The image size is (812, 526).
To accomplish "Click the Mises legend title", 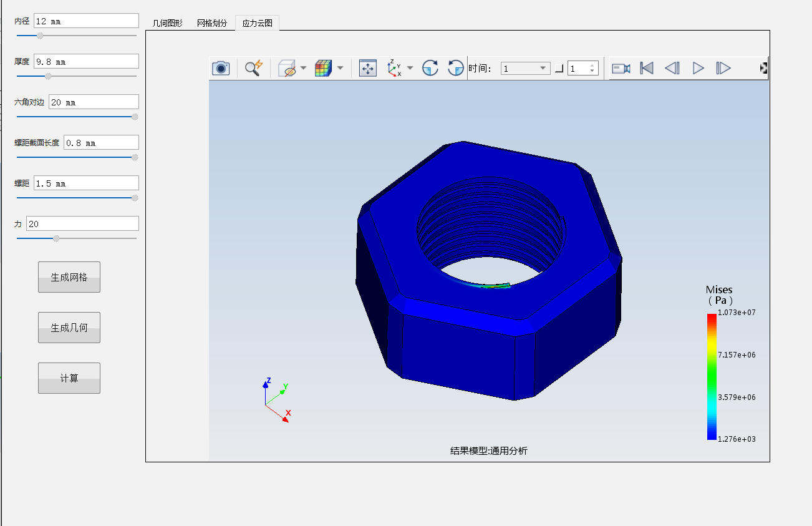I will (x=719, y=295).
